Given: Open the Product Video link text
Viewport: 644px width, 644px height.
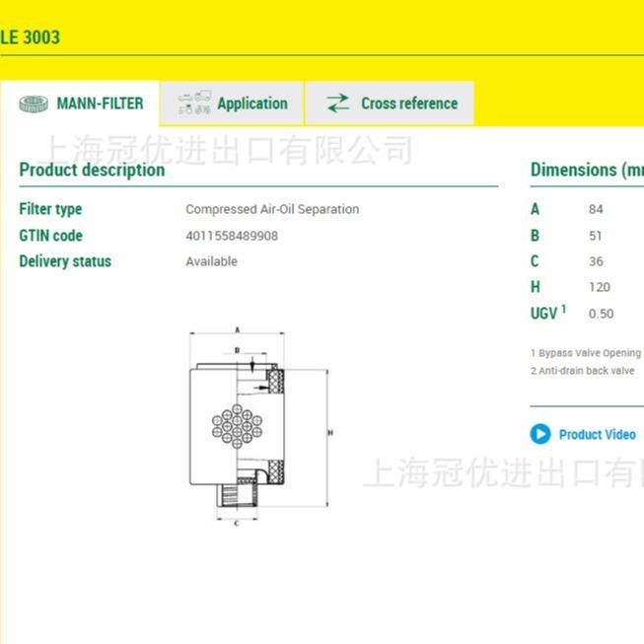Looking at the screenshot, I should [x=598, y=435].
